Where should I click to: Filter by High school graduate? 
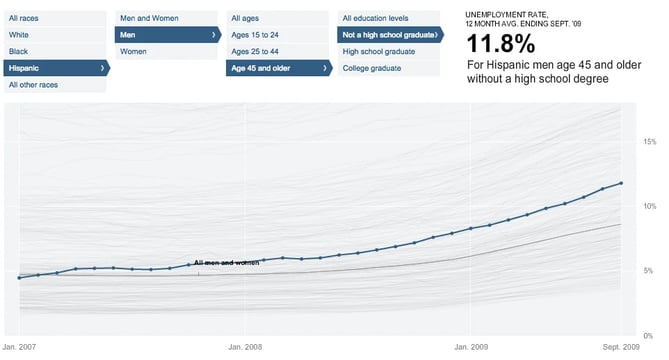(389, 52)
